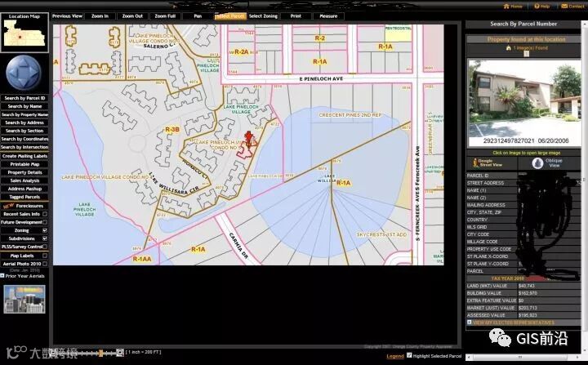
Task: Select Zoom Out tool
Action: click(x=132, y=16)
